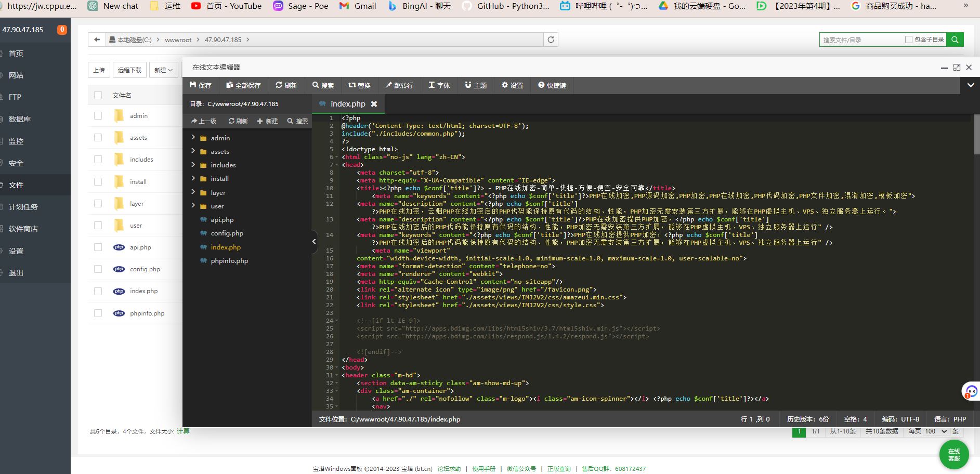This screenshot has height=474, width=980.
Task: Collapse the directory side panel arrow
Action: (x=314, y=241)
